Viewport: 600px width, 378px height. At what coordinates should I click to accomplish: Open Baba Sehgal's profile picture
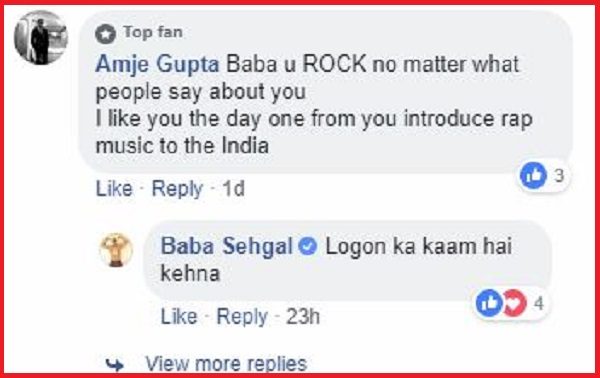click(116, 249)
